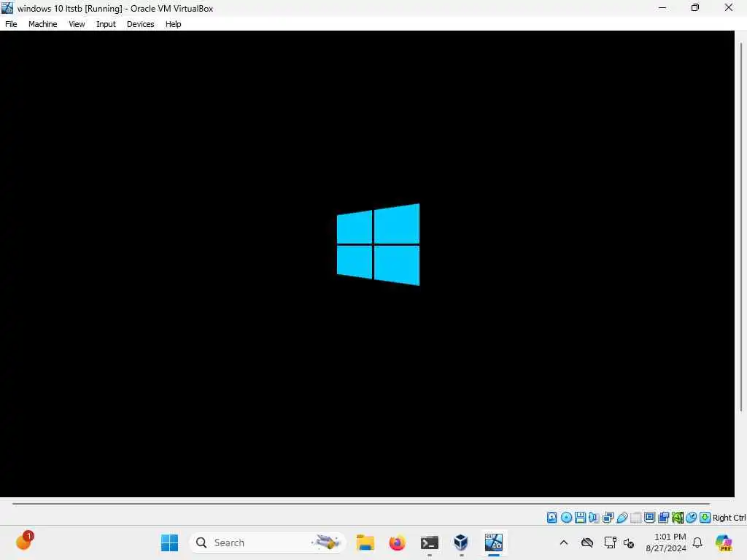Open File Explorer from the taskbar
Screen dimensions: 747x560
[x=365, y=542]
